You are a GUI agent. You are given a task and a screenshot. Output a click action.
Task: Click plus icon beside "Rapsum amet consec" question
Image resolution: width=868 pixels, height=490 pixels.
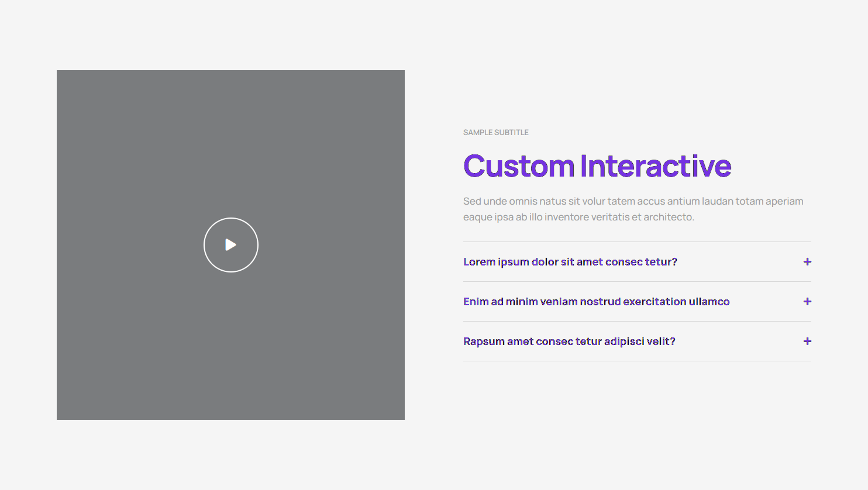pos(807,341)
